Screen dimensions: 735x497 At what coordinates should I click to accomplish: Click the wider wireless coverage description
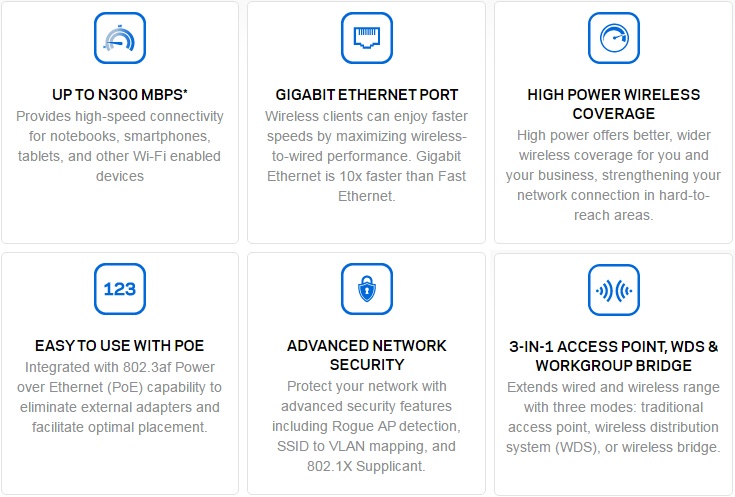tap(614, 175)
